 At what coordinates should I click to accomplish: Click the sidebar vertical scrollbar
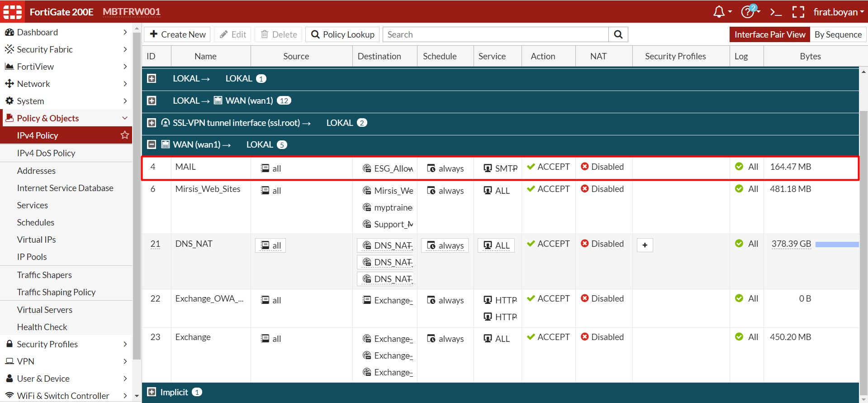(x=137, y=196)
